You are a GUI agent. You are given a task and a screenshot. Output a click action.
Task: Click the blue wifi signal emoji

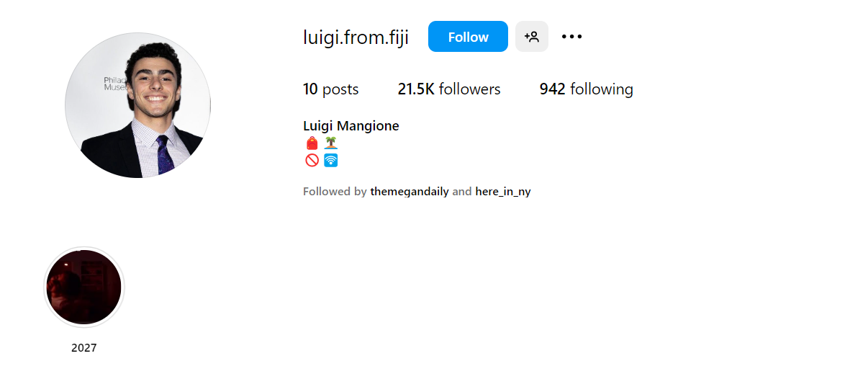click(x=330, y=160)
